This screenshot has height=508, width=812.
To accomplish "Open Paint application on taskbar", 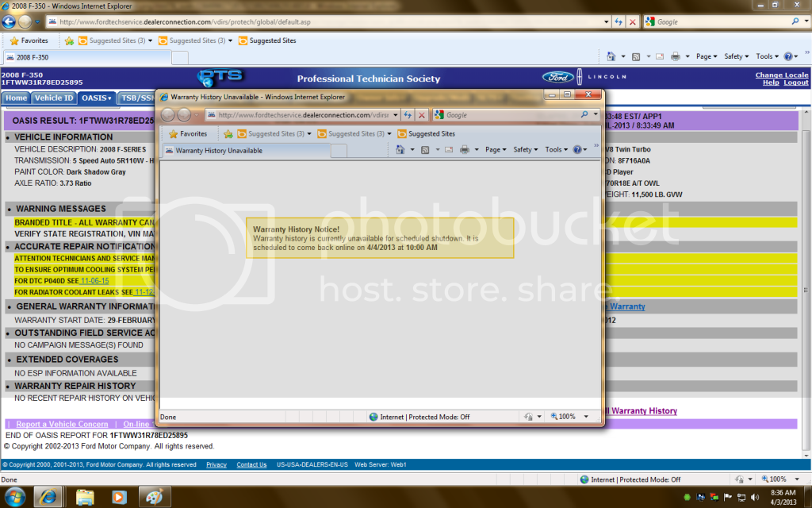I will coord(154,497).
